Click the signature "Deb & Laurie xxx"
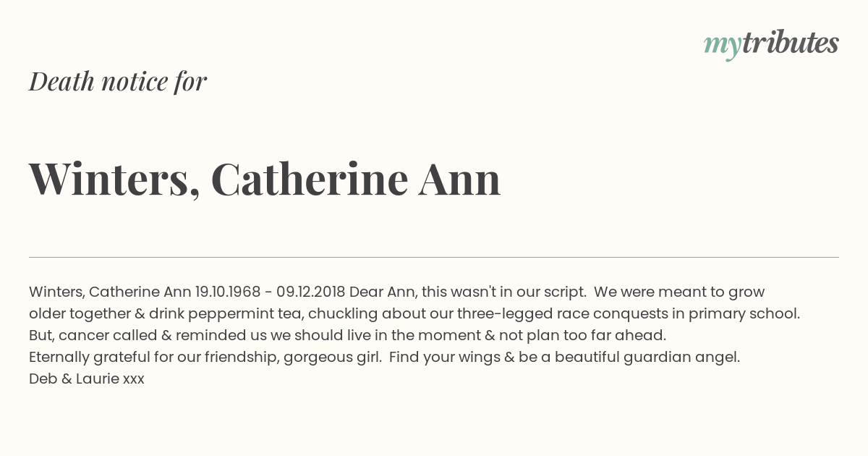Image resolution: width=868 pixels, height=456 pixels. [87, 379]
